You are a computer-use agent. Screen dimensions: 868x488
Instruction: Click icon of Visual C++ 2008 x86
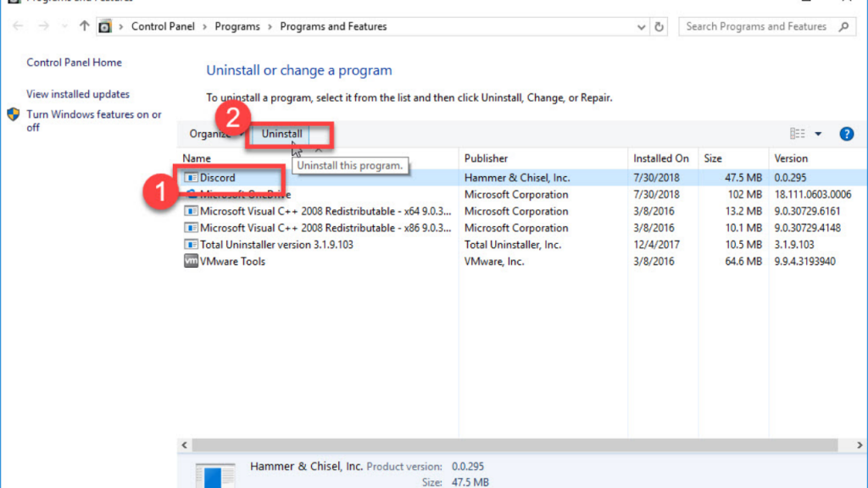(x=191, y=227)
